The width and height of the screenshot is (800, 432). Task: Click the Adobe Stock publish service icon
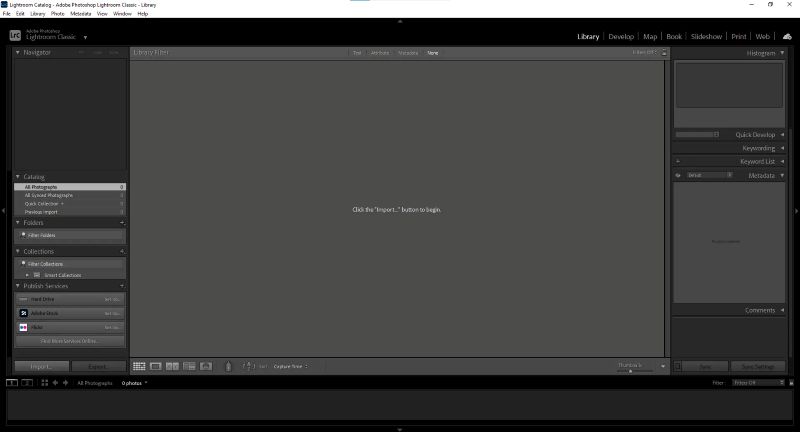tap(23, 313)
